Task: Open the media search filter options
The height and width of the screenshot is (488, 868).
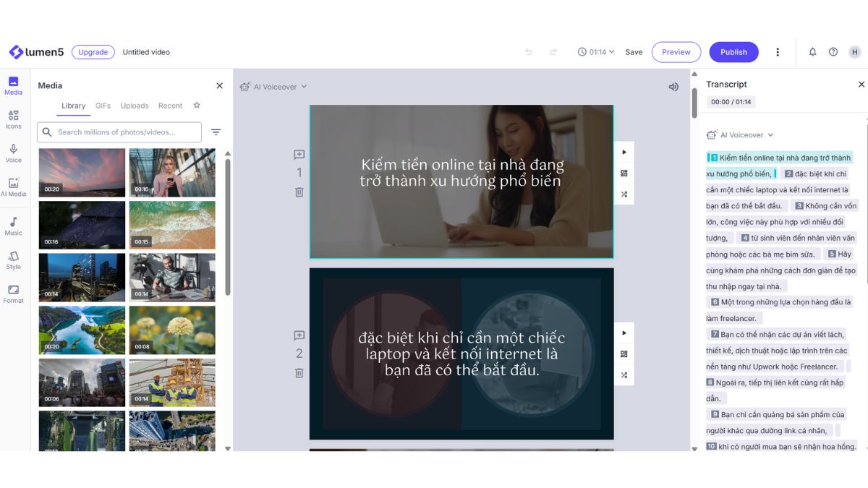Action: [x=216, y=132]
